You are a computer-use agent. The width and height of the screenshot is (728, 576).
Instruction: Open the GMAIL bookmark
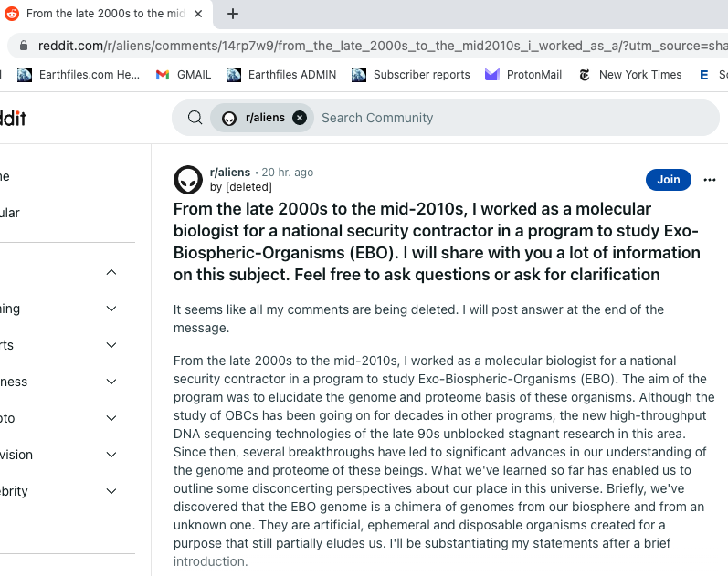coord(184,75)
